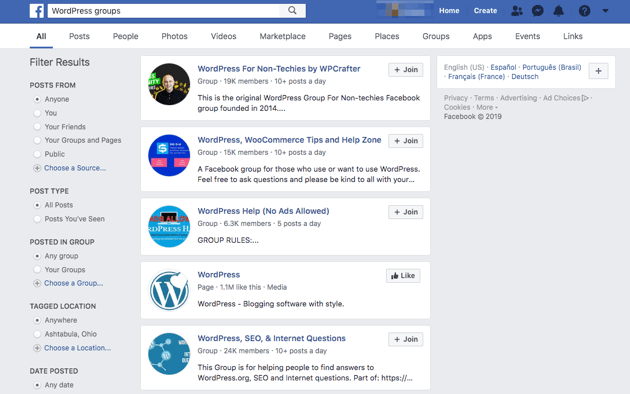Click Create in top bar
Viewport: 630px width, 394px height.
tap(485, 11)
